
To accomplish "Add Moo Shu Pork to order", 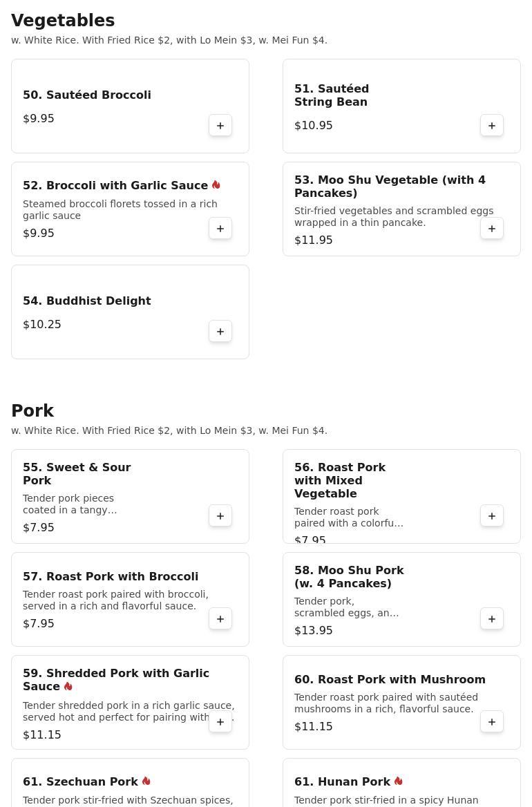I will point(492,619).
